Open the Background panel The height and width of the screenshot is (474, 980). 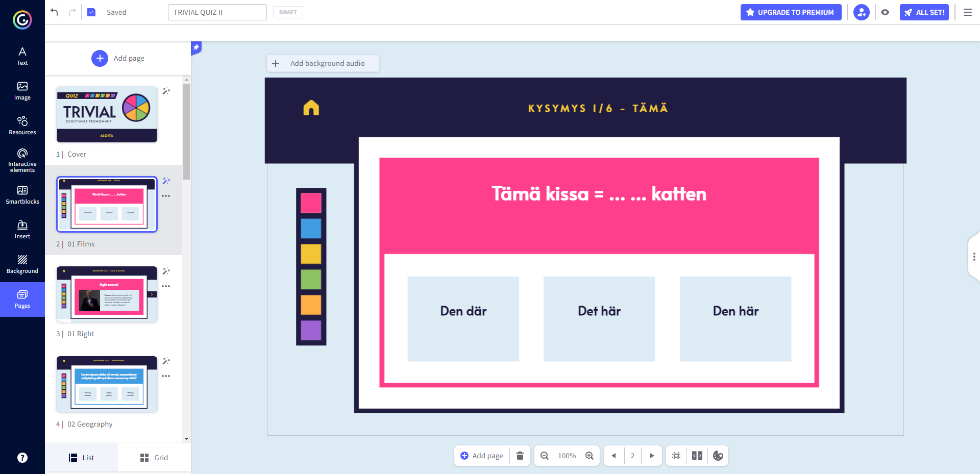(x=22, y=265)
